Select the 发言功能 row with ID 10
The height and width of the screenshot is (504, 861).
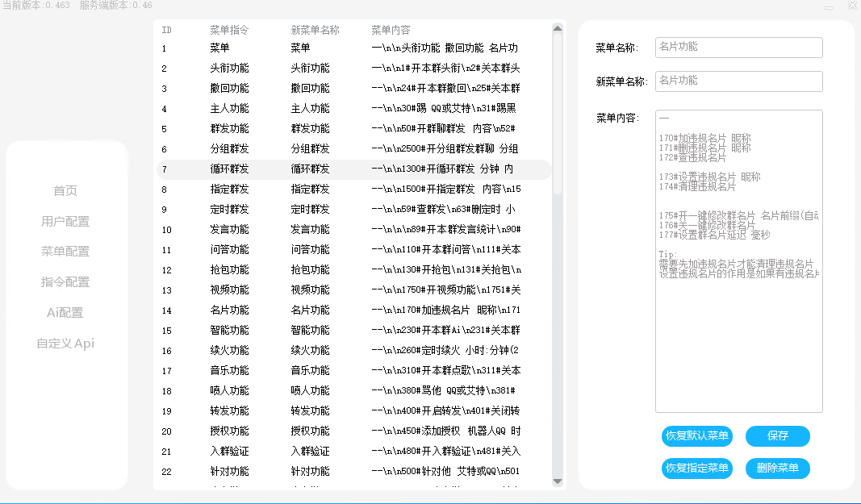(x=353, y=230)
